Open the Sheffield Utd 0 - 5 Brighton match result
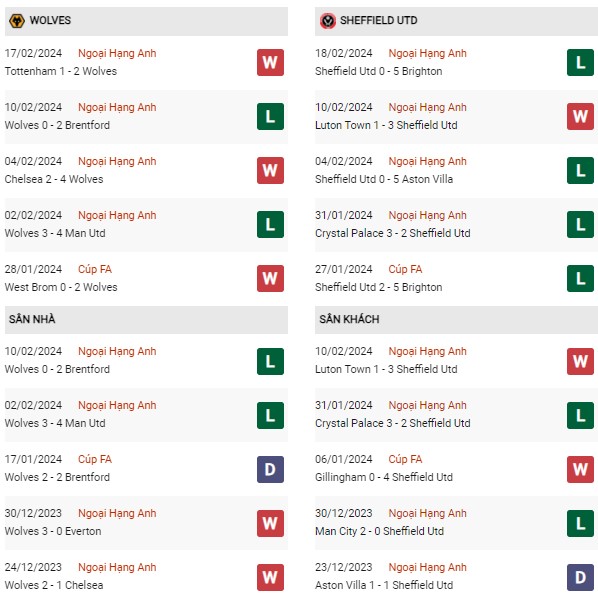The height and width of the screenshot is (598, 598). 378,71
